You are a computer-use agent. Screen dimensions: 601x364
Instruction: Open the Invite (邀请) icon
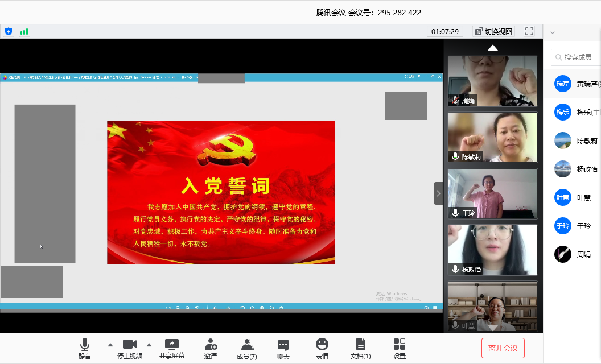pos(211,349)
